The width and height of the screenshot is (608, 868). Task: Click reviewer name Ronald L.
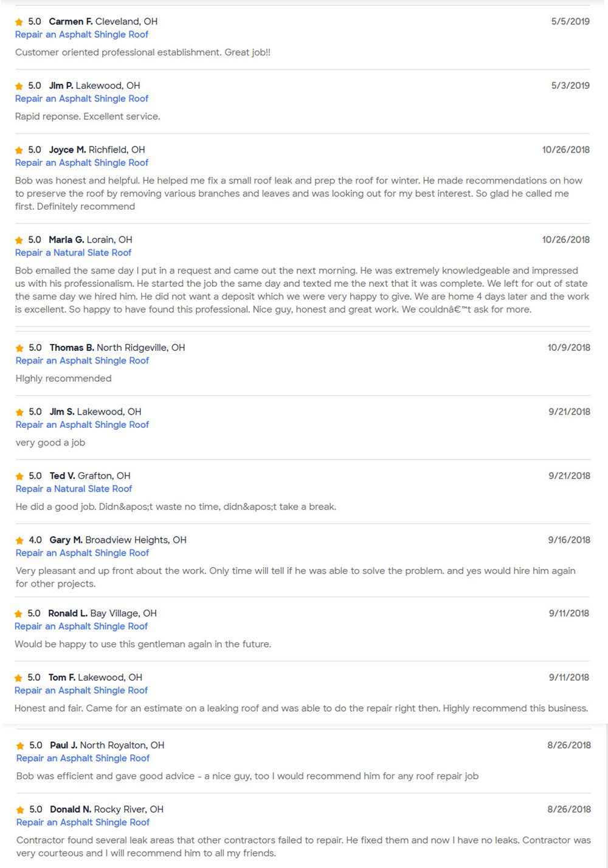tap(67, 613)
